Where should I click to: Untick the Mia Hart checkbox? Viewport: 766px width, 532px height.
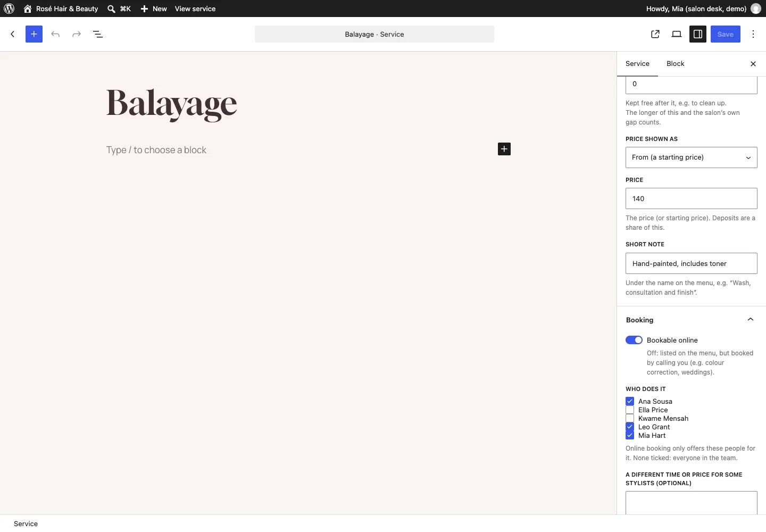[x=630, y=435]
